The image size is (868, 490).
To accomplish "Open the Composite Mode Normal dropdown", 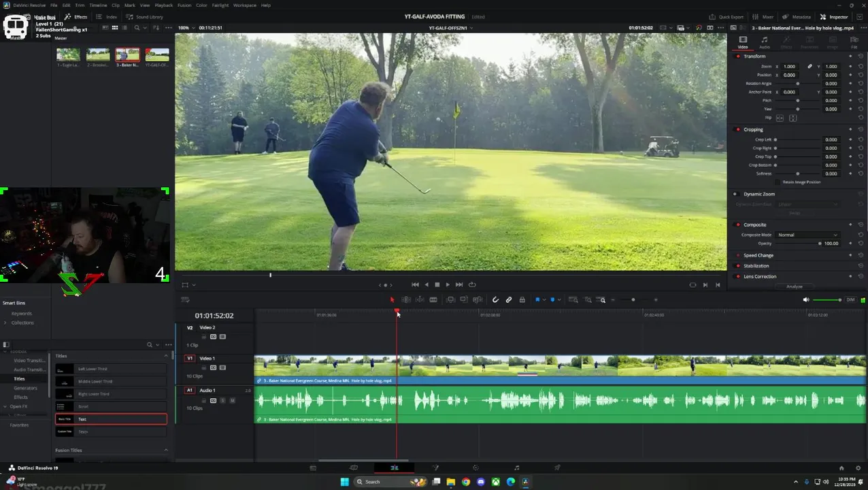I will (808, 235).
